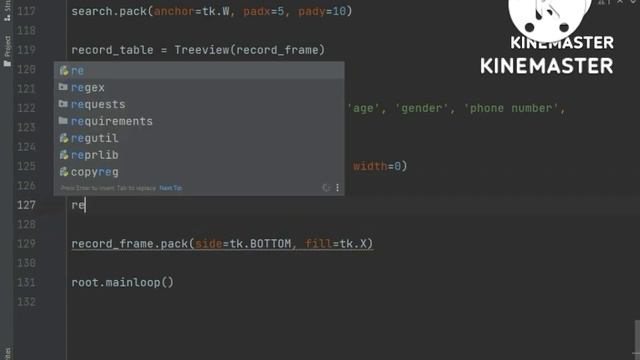Click the 'gender' string on line 122

[x=421, y=108]
